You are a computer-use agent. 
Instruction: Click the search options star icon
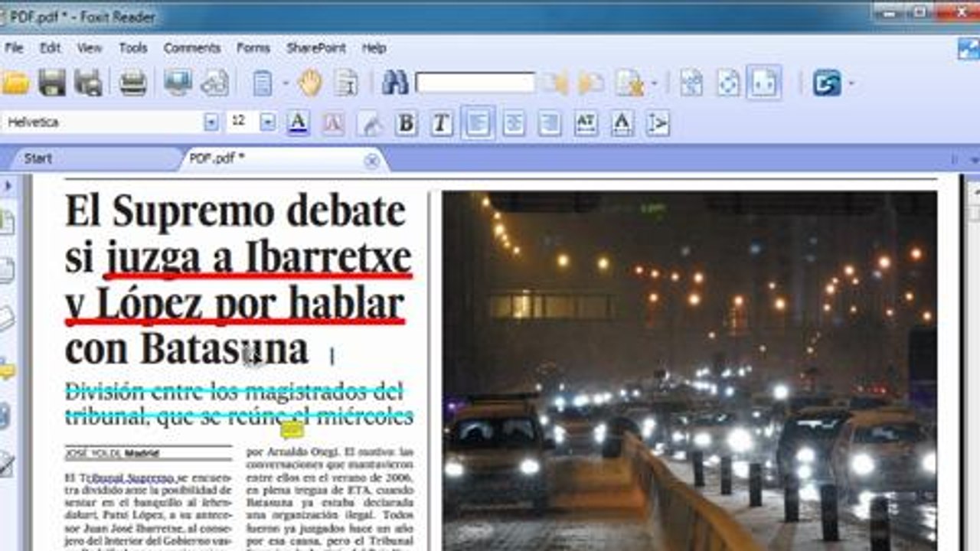tap(630, 83)
